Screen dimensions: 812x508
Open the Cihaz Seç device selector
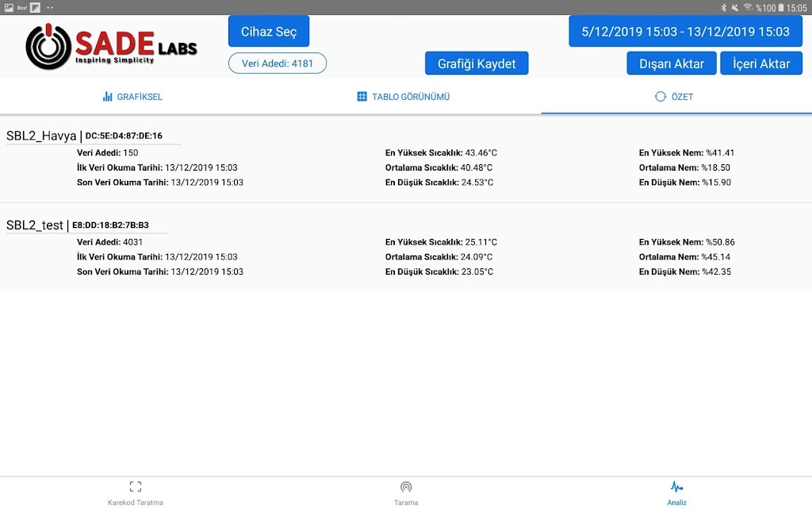269,31
